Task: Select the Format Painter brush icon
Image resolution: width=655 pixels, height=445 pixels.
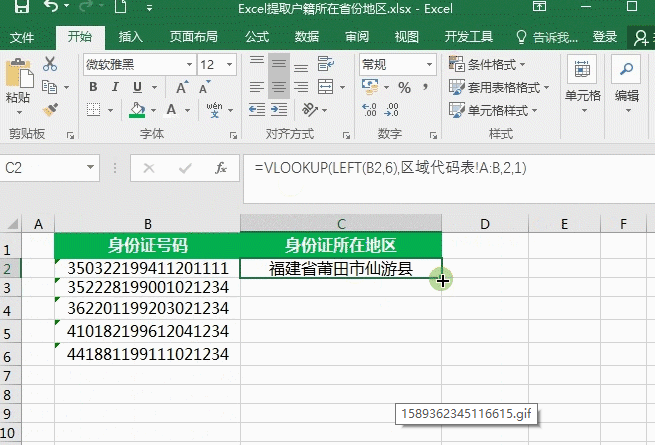Action: tap(50, 108)
